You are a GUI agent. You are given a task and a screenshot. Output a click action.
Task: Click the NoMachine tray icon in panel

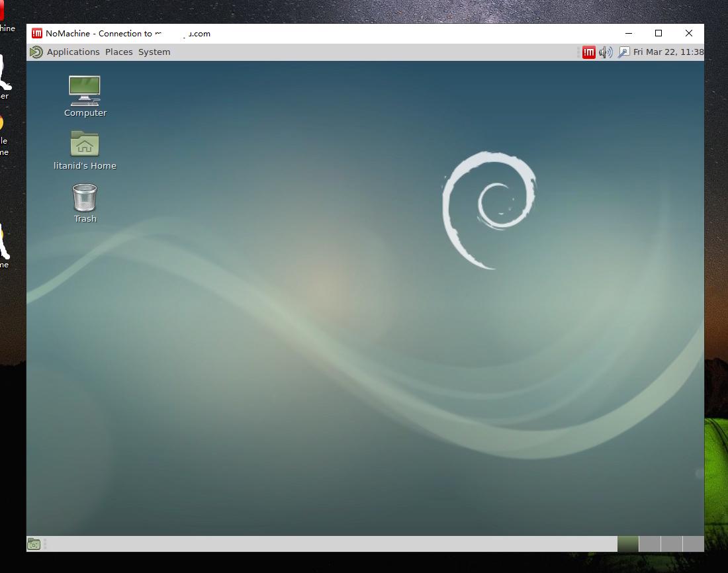pyautogui.click(x=588, y=52)
